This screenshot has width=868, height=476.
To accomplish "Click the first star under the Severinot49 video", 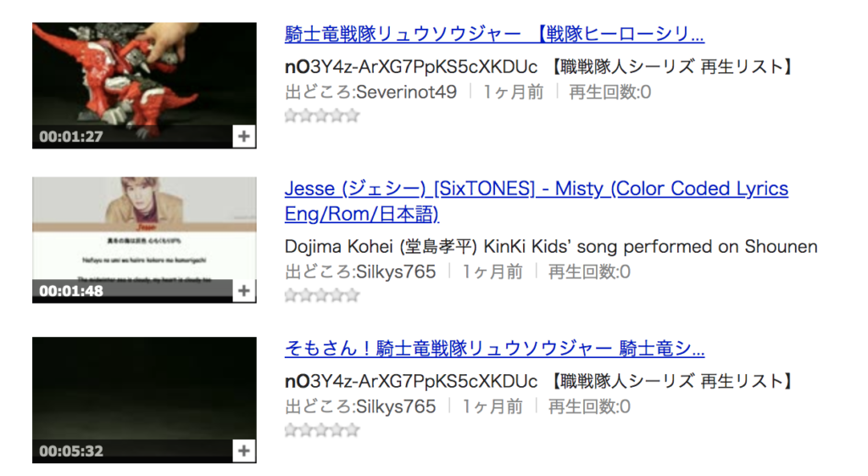I will (292, 115).
